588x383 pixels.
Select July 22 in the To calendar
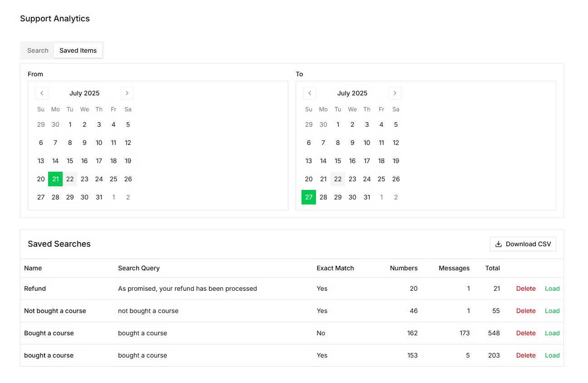pyautogui.click(x=338, y=179)
